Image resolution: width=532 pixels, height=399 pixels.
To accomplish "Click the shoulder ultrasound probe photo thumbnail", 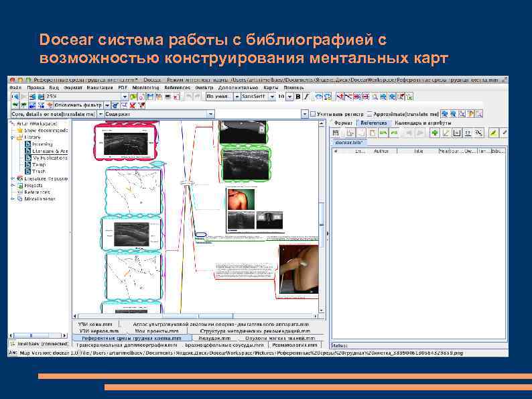I will (298, 270).
